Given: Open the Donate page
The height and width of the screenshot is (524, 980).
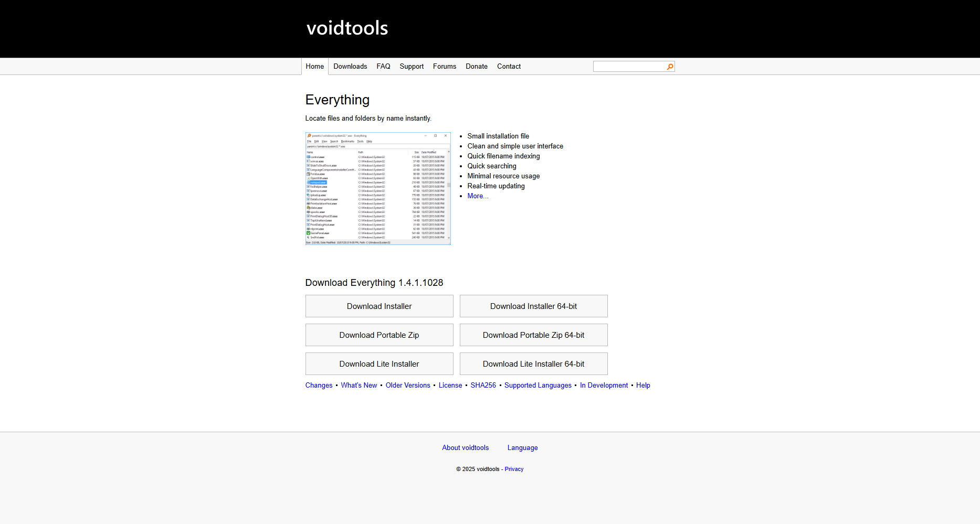Looking at the screenshot, I should point(477,67).
